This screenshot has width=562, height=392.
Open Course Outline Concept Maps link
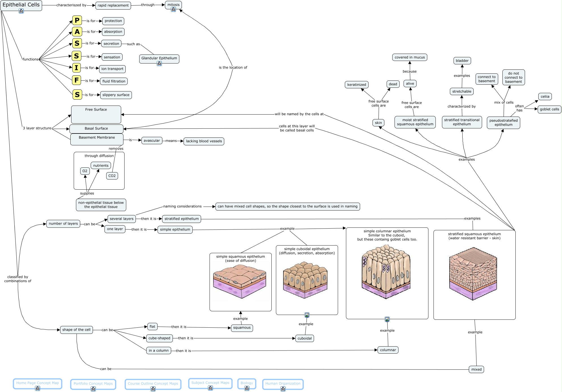[x=153, y=383]
